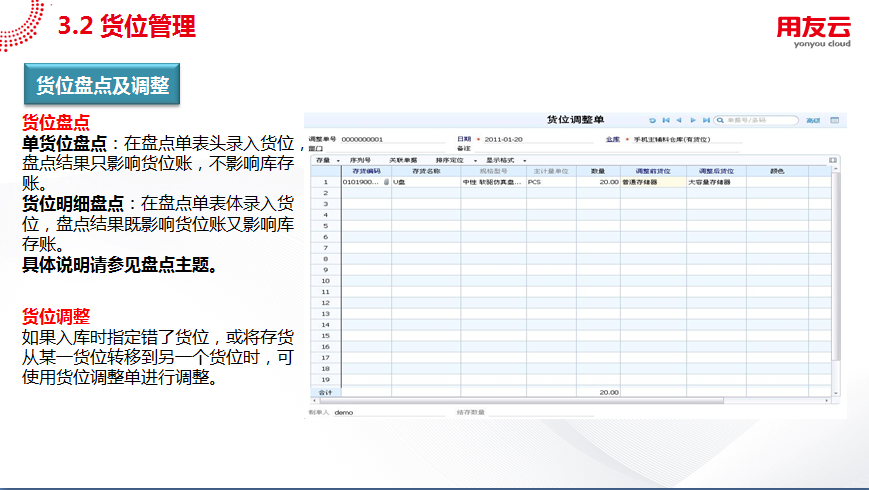Click the 仓库 field 手机主辅料仓库(有货位)

click(686, 139)
